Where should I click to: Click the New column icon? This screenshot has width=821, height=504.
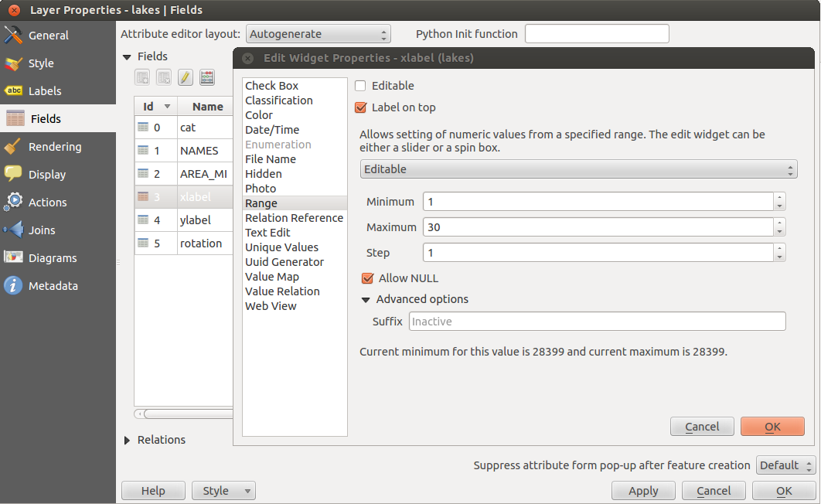click(142, 77)
